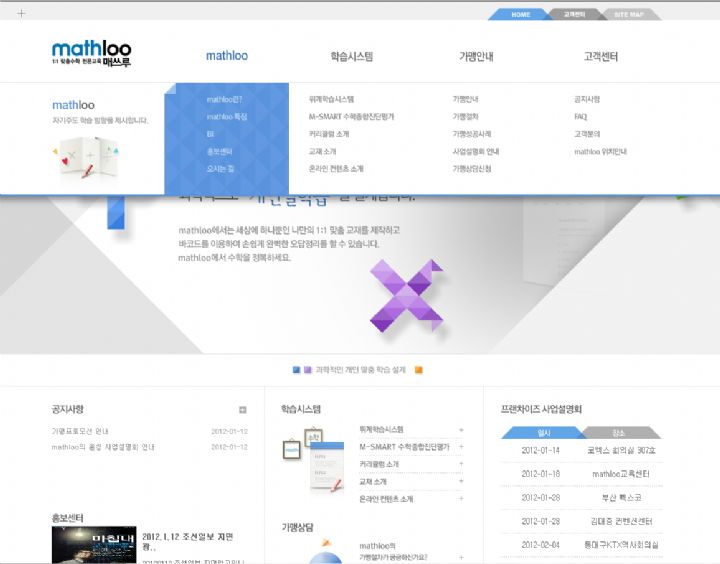Open 고객문의 in the dropdown menu
This screenshot has height=564, width=720.
point(587,134)
